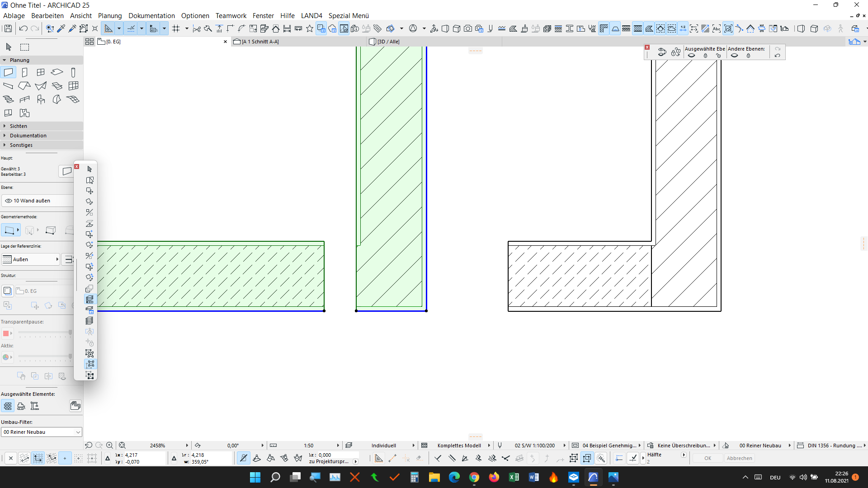Click the Roof tool icon

(24, 86)
